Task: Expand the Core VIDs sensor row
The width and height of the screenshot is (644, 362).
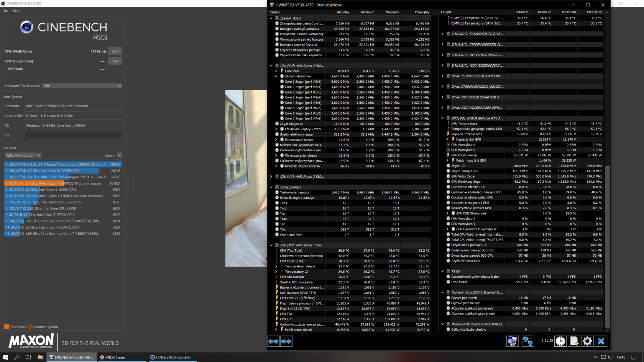Action: [276, 71]
